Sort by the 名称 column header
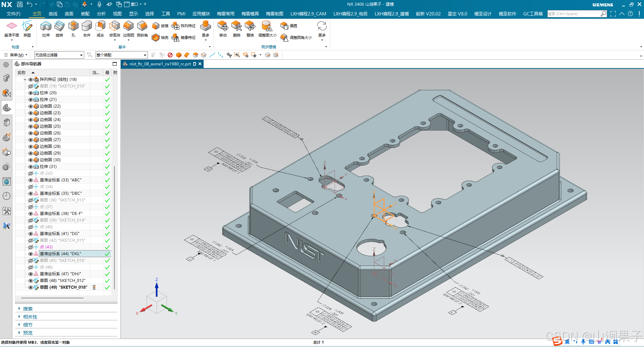 (x=21, y=72)
